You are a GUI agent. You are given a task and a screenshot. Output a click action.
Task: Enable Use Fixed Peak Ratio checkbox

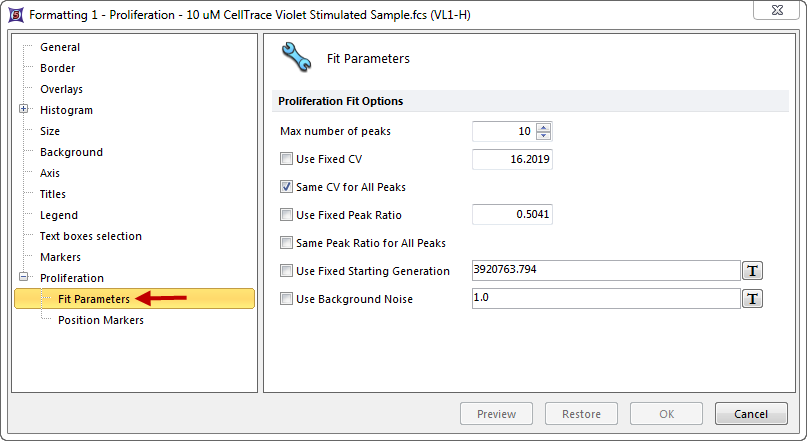(287, 215)
